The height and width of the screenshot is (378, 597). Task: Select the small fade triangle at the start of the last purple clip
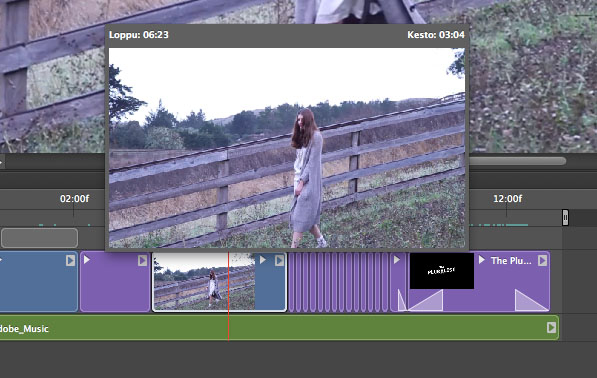point(402,300)
